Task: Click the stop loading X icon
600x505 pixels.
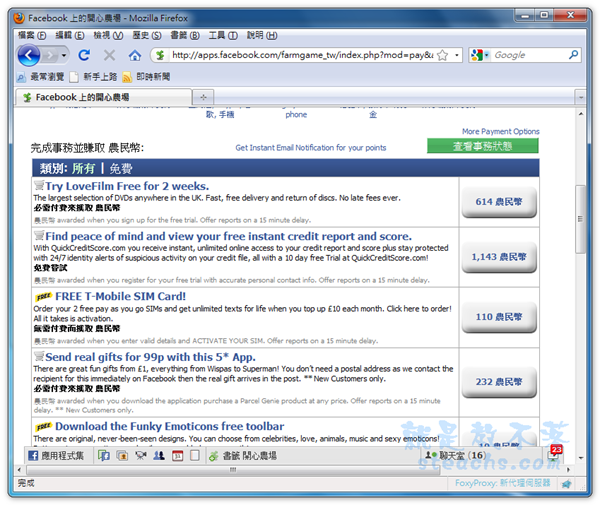Action: 109,55
